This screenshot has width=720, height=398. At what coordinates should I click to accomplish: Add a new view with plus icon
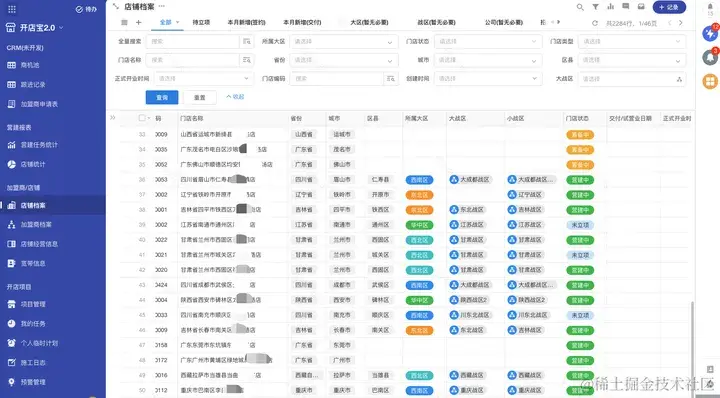click(x=138, y=22)
